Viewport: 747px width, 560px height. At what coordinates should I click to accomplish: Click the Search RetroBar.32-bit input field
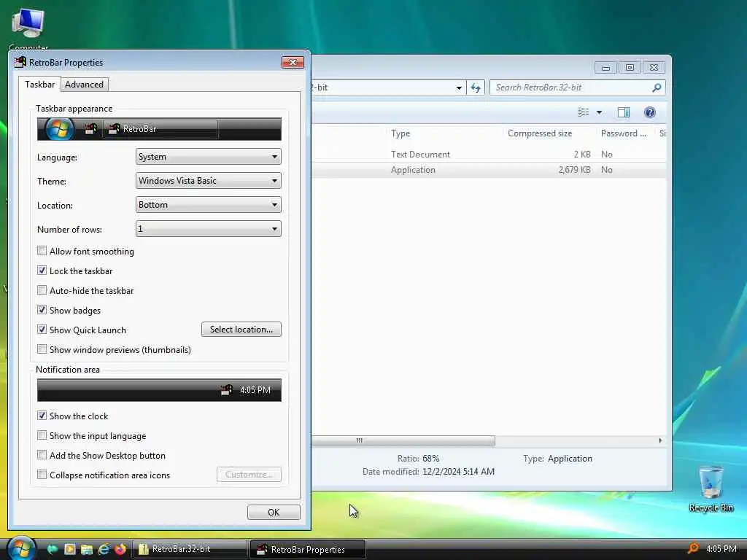point(577,87)
